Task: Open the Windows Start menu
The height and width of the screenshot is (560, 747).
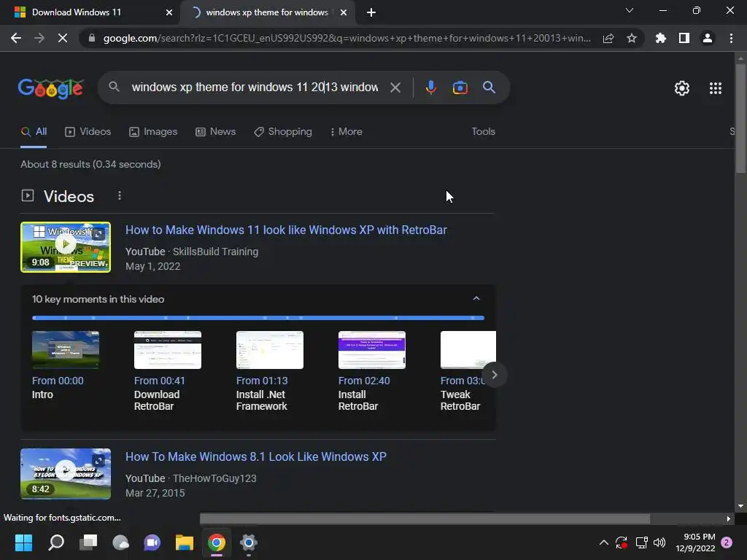Action: pos(23,542)
